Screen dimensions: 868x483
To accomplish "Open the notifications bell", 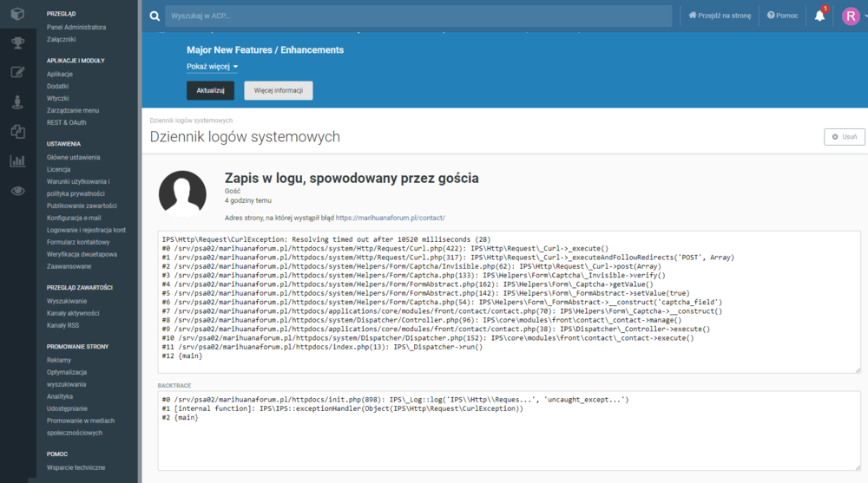I will pos(819,16).
